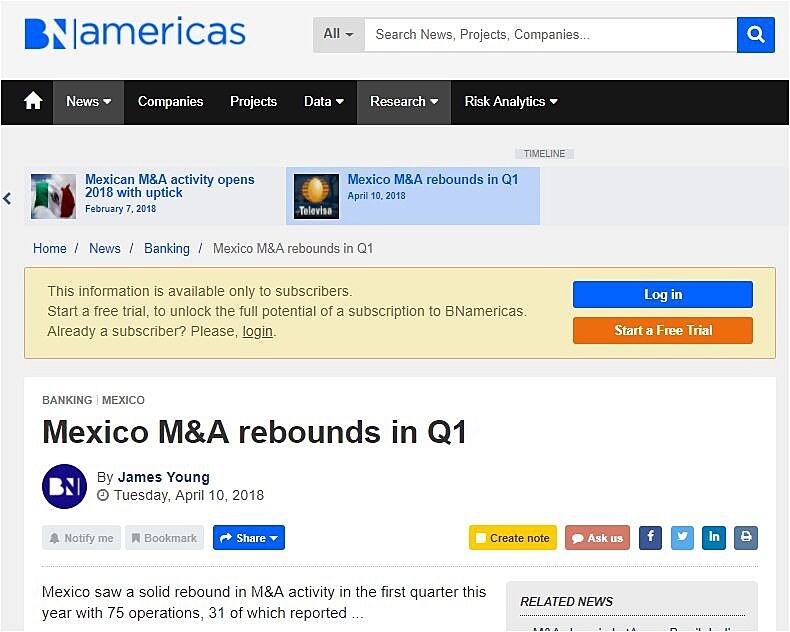
Task: Open the Companies section
Action: (x=170, y=102)
